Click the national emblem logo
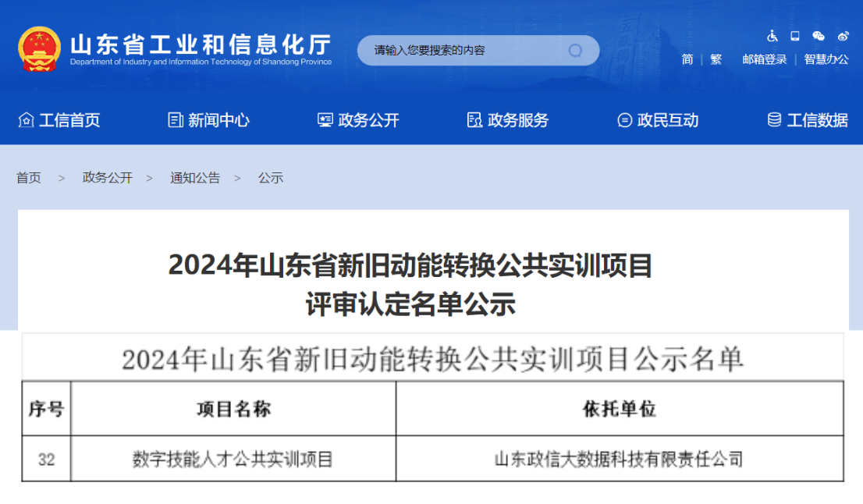This screenshot has width=863, height=504. pos(39,49)
